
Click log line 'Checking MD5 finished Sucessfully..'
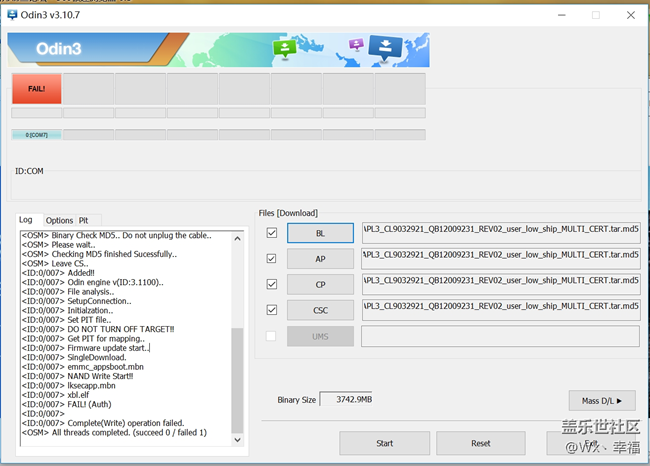pos(114,254)
